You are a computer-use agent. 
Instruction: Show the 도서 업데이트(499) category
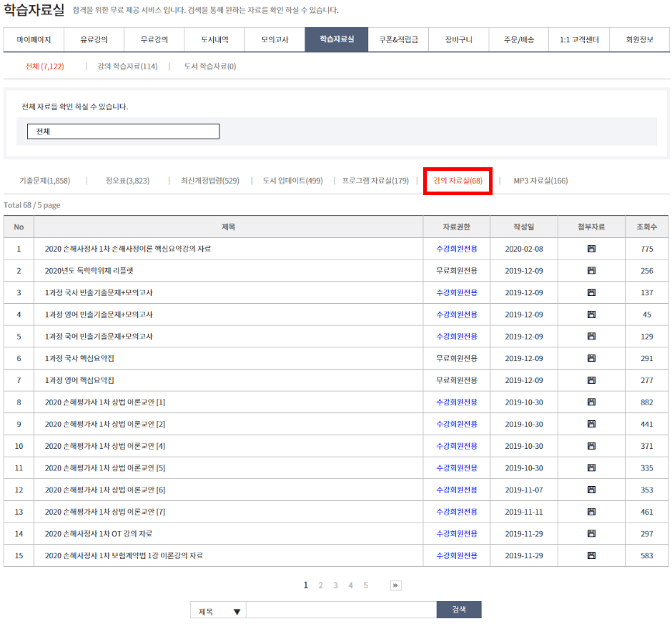point(292,181)
